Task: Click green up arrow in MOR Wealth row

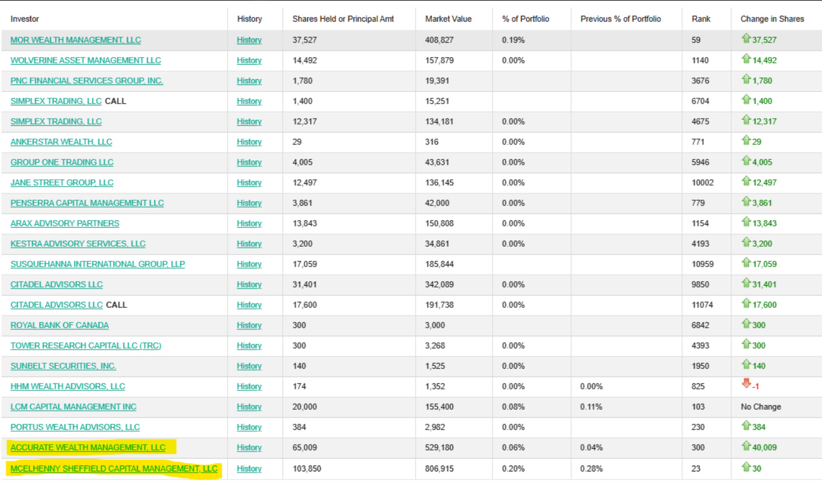Action: pyautogui.click(x=746, y=38)
